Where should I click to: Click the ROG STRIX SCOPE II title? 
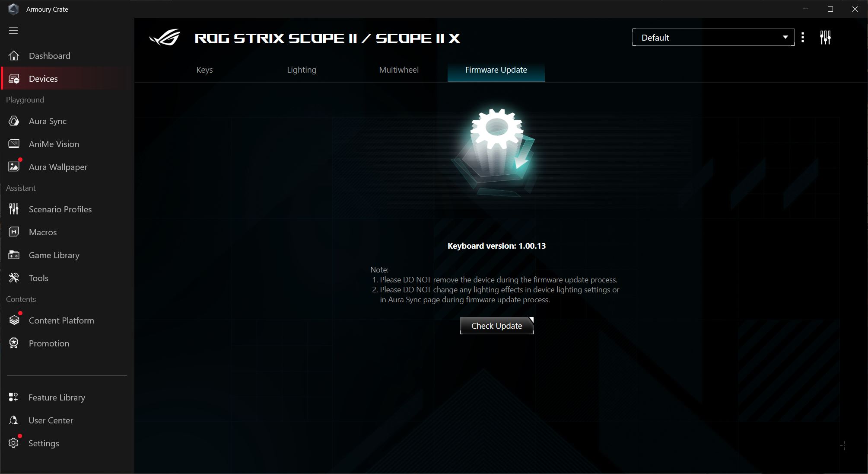[x=327, y=38]
